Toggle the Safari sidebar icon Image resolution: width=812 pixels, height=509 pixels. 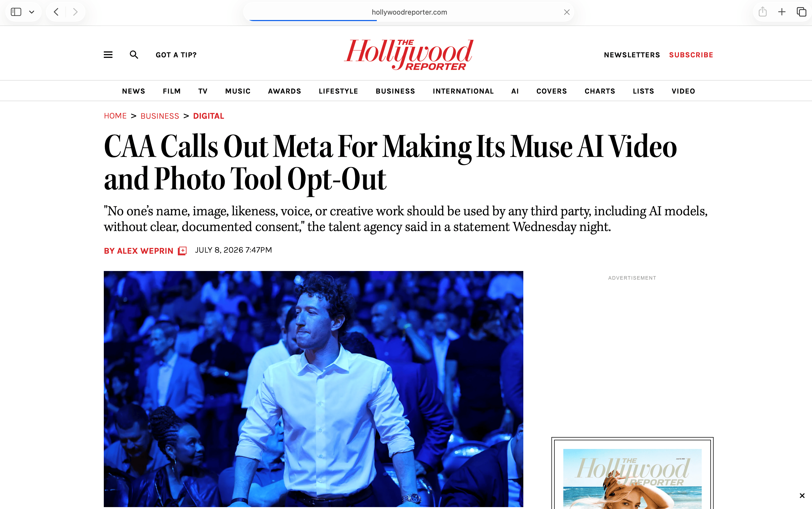pyautogui.click(x=16, y=12)
